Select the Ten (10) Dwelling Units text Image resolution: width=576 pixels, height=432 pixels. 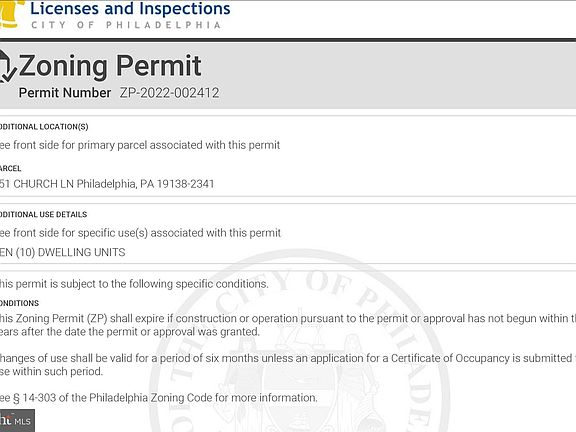click(x=62, y=252)
